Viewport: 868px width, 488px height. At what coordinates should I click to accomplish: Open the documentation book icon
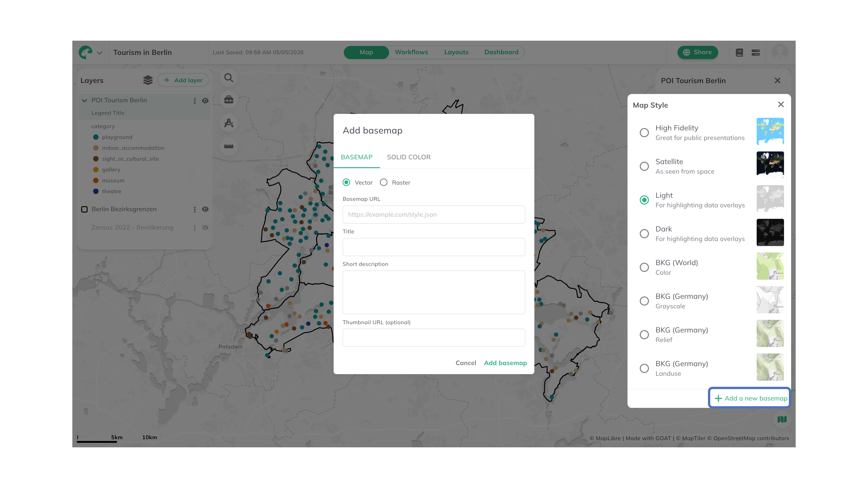(739, 53)
